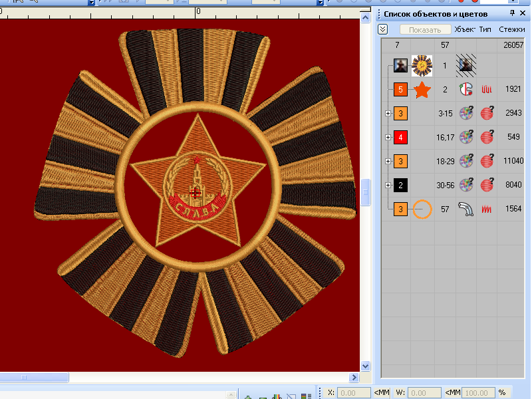Select object range 3-15 in the list

(x=445, y=114)
